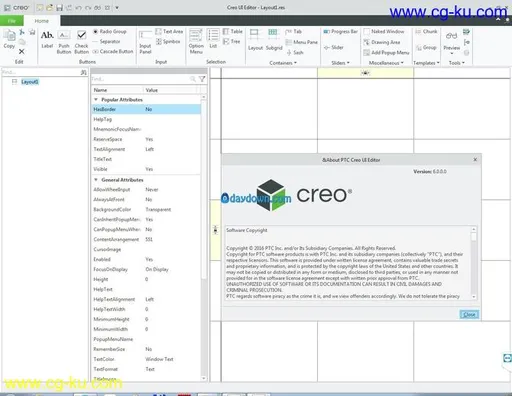Screen dimensions: 512x396
Task: Insert a Tab container
Action: pos(294,31)
